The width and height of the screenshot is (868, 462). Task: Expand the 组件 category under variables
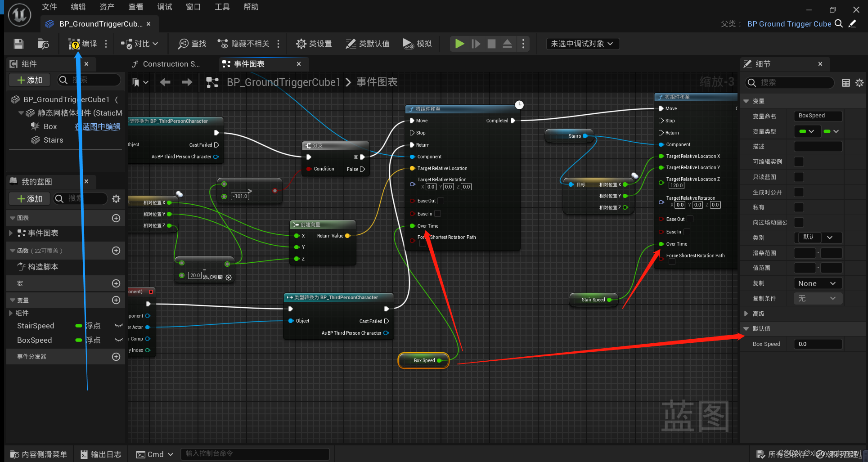(11, 313)
